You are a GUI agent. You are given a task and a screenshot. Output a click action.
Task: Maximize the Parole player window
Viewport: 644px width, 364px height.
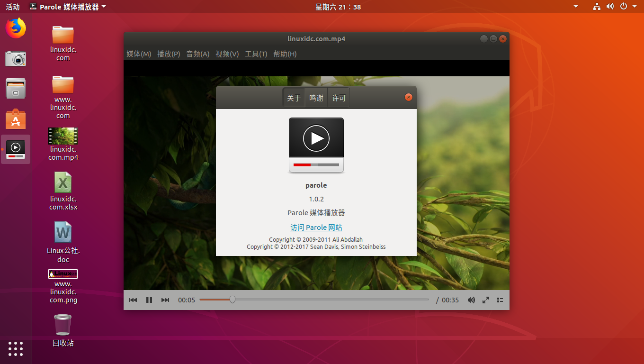point(493,39)
